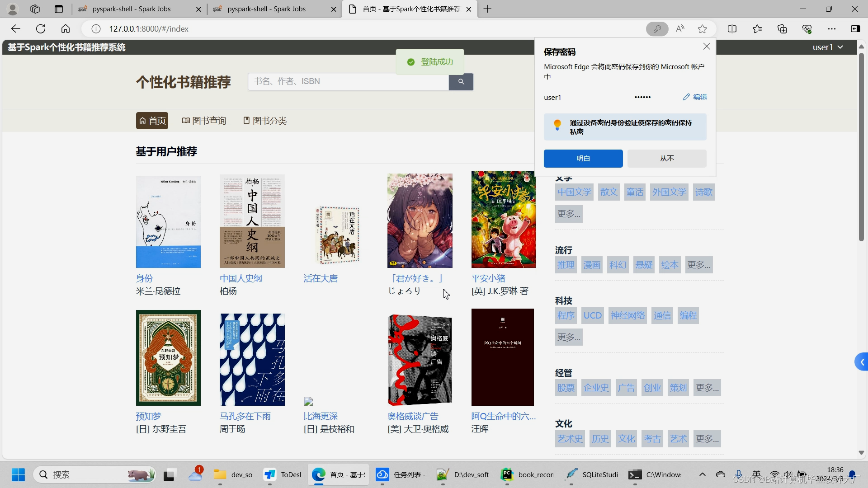Select the 首页 navigation item
This screenshot has width=868, height=488.
[152, 121]
